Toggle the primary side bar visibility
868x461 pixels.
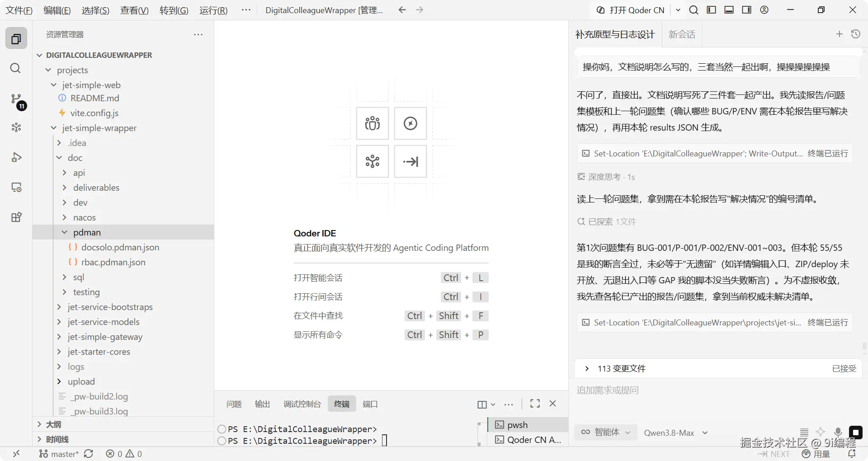[712, 10]
